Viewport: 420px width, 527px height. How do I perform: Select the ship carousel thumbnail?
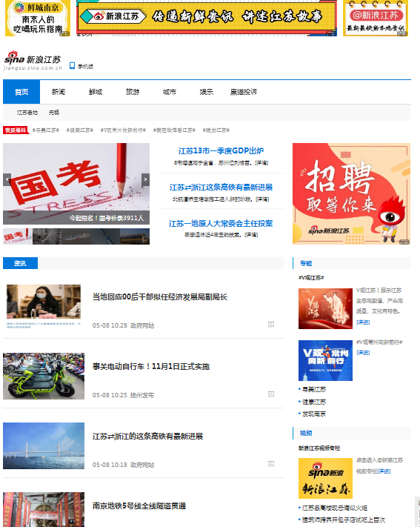(x=76, y=236)
